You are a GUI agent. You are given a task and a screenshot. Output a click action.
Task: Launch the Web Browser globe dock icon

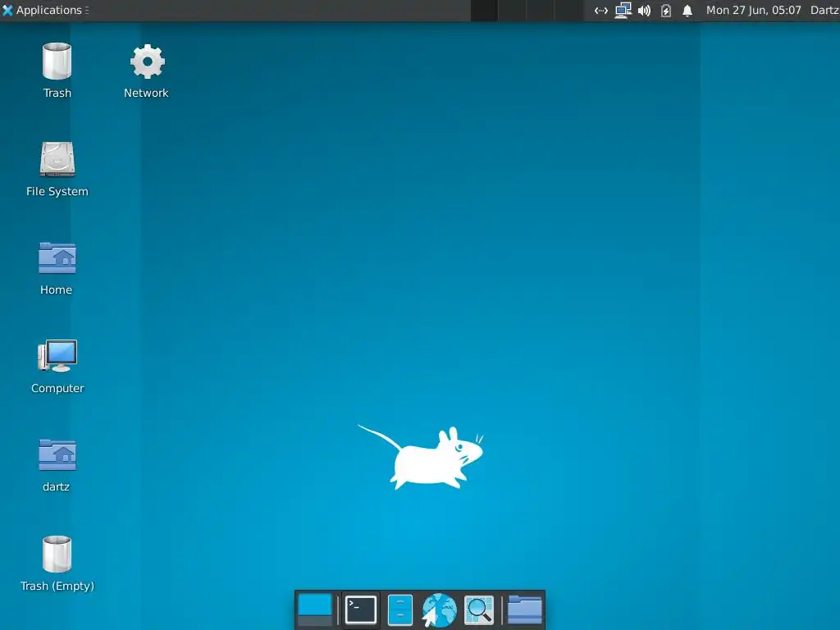440,609
